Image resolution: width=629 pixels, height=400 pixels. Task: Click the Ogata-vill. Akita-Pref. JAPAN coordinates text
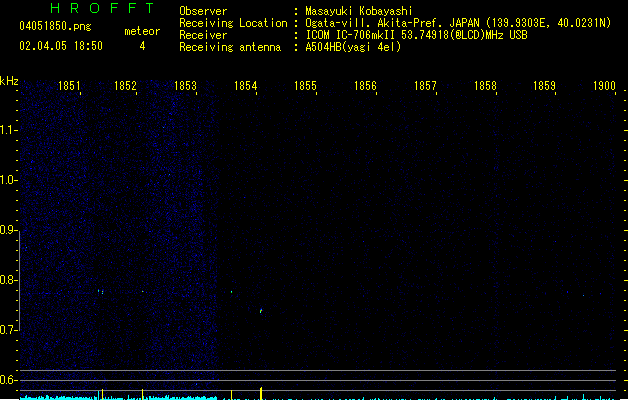coord(458,23)
